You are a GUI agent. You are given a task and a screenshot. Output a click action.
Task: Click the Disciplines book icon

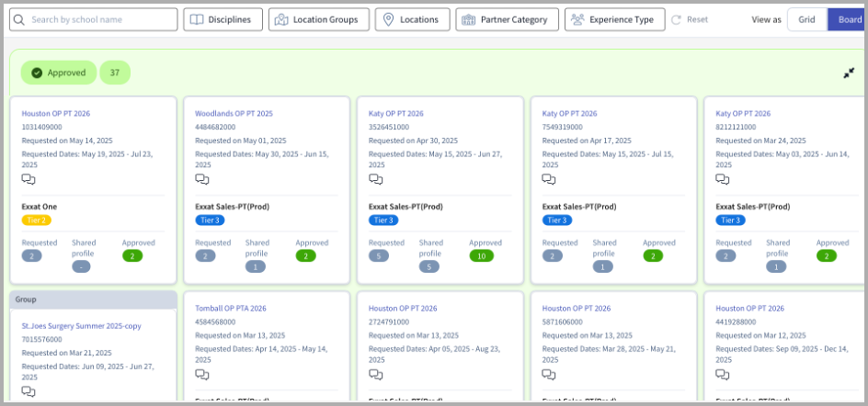[197, 20]
